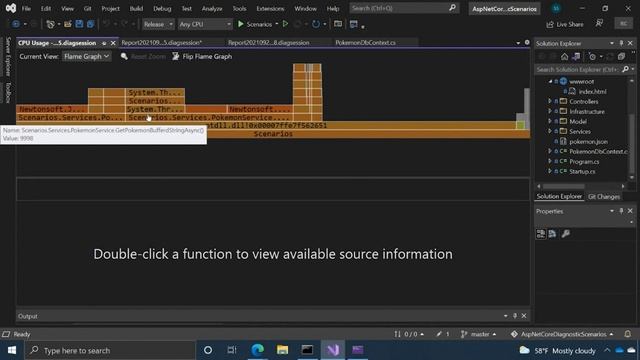Expand the Infrastructure folder
Image resolution: width=640 pixels, height=360 pixels.
(x=550, y=111)
